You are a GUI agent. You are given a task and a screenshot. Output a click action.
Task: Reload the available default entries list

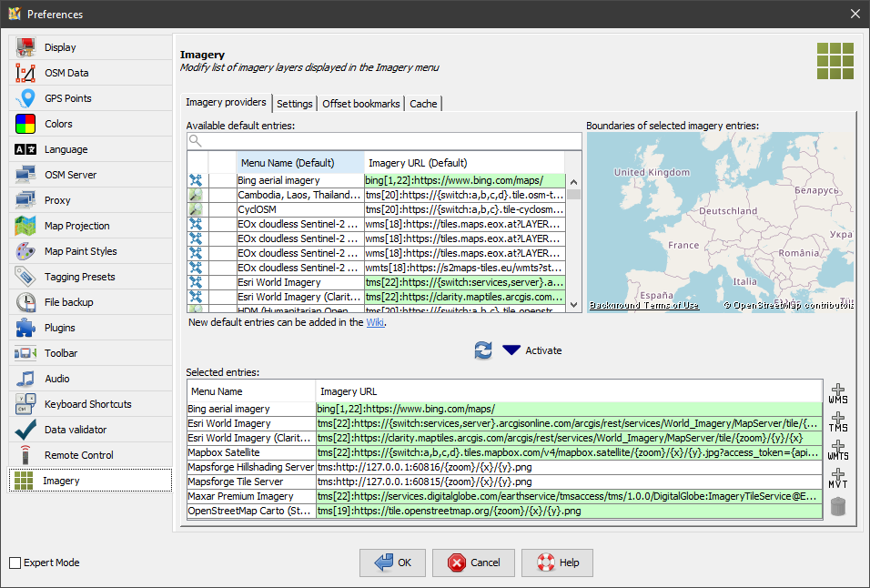(x=483, y=350)
